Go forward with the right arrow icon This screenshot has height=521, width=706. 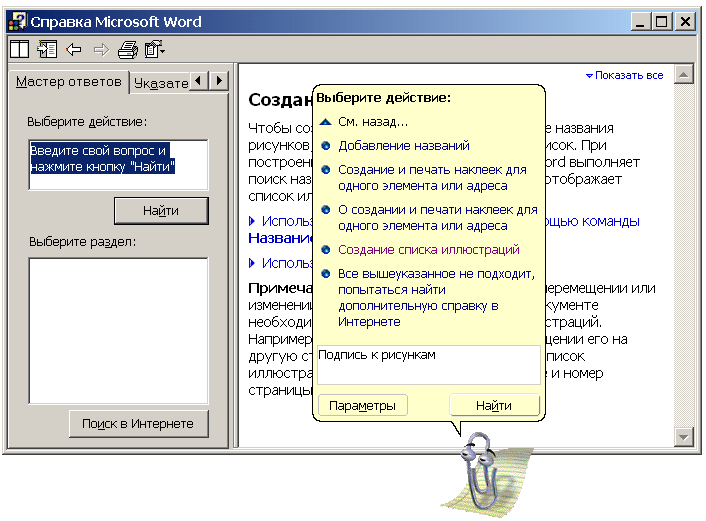click(x=101, y=49)
